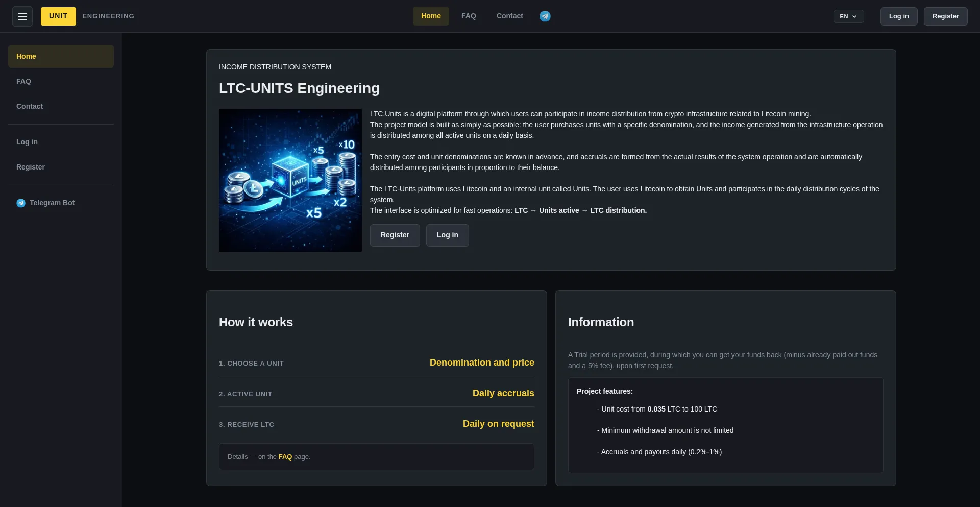Select Home in the top navigation
Image resolution: width=980 pixels, height=507 pixels.
click(x=431, y=16)
